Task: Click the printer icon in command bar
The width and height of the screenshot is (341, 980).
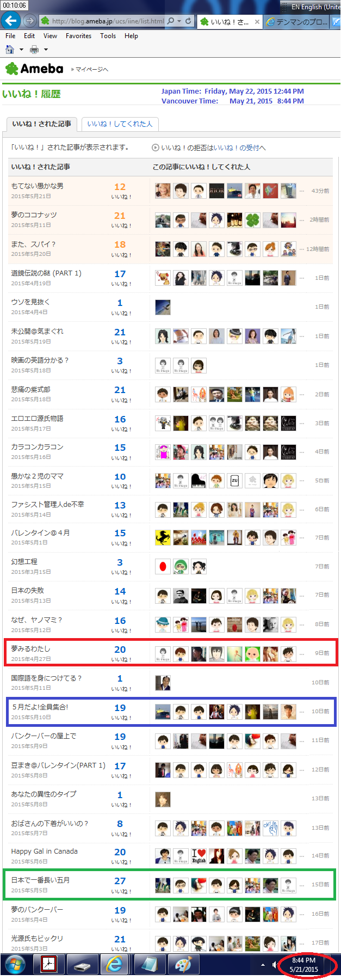Action: [x=34, y=50]
